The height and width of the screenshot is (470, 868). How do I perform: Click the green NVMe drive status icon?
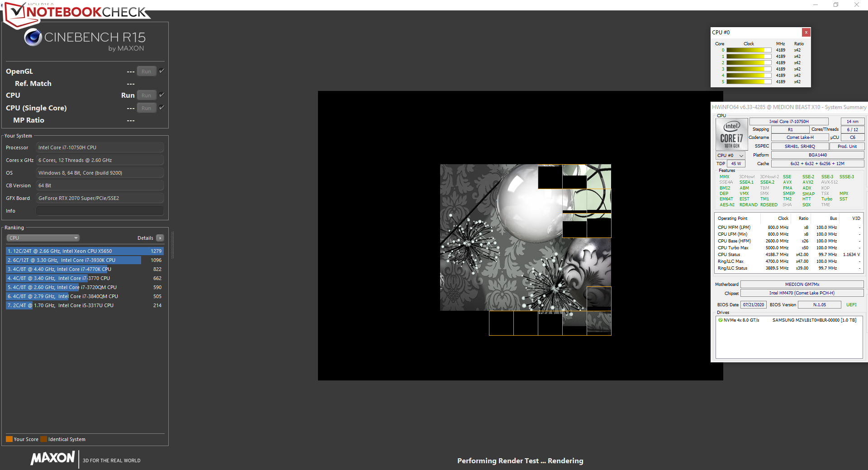click(x=721, y=320)
